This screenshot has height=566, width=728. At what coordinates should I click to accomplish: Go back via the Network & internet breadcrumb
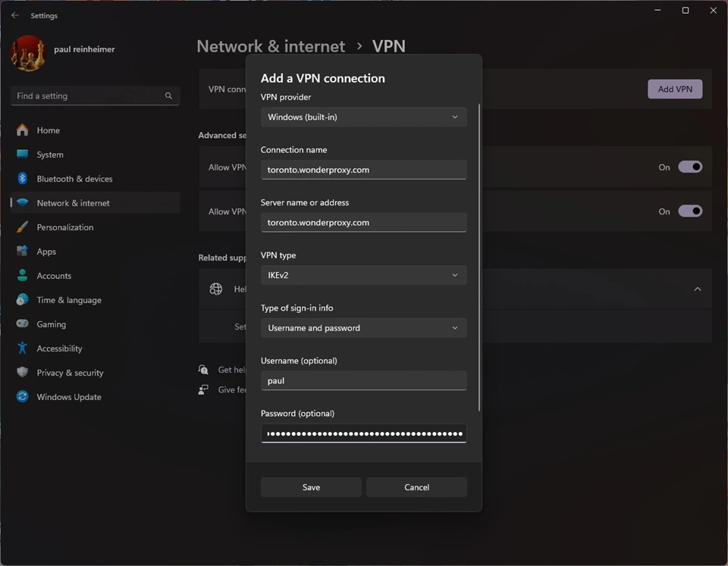tap(271, 46)
